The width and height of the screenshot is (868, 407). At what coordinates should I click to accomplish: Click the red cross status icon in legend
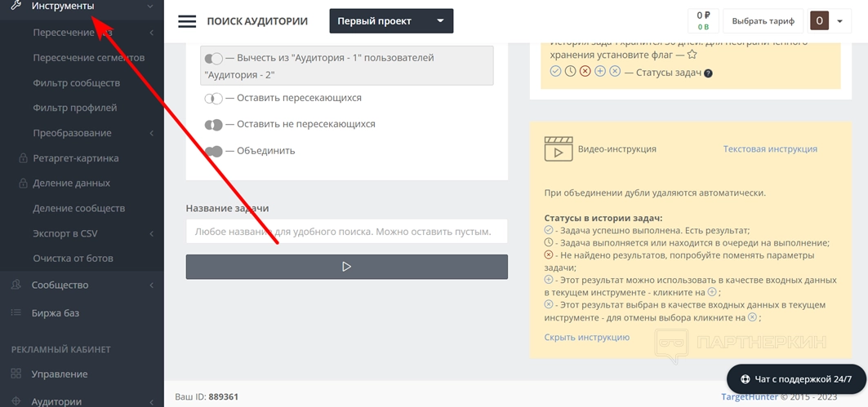point(585,71)
